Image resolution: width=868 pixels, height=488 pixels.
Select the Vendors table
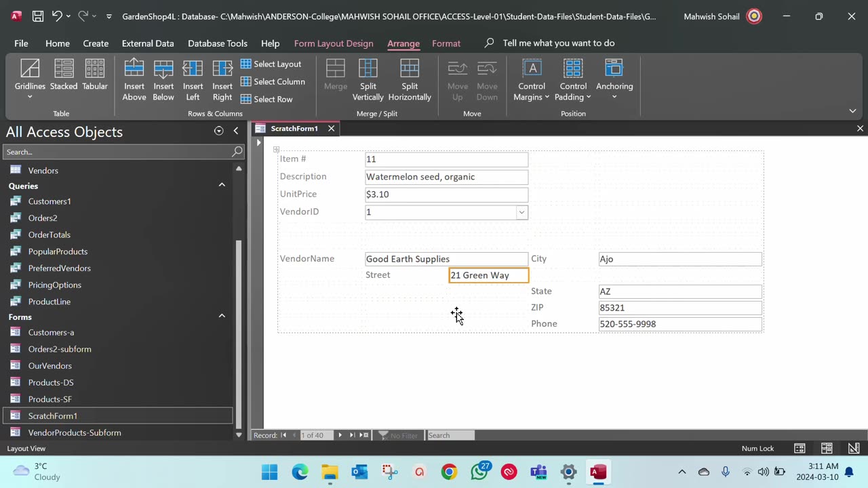pos(43,170)
